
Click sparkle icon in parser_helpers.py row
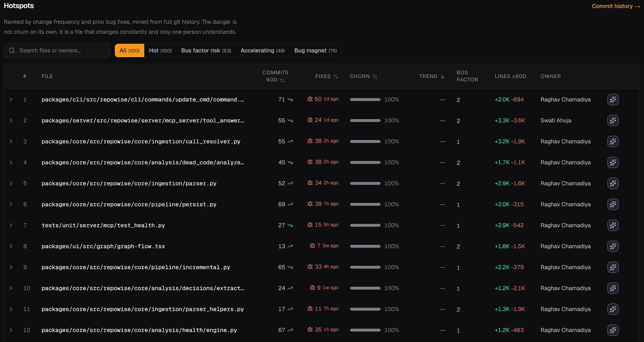(x=613, y=309)
